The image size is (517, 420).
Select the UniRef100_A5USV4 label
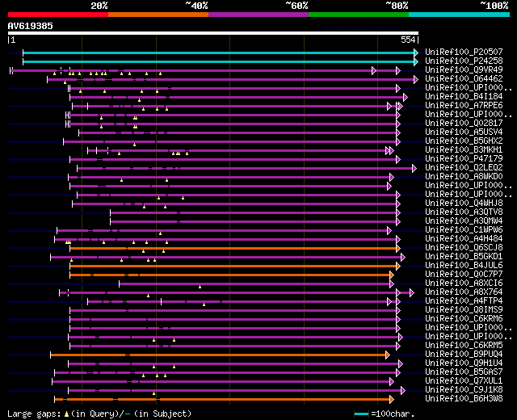pos(464,132)
